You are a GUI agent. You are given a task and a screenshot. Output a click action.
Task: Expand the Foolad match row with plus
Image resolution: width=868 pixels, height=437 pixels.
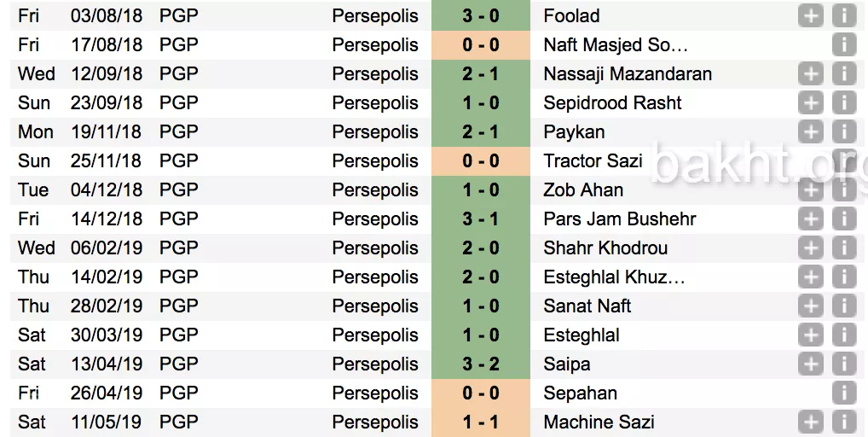[x=811, y=15]
